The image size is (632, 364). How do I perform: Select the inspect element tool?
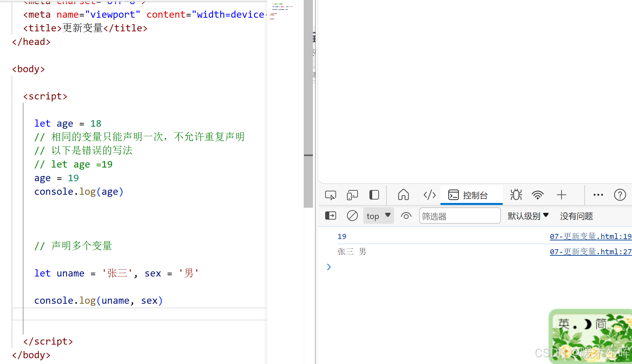tap(330, 195)
